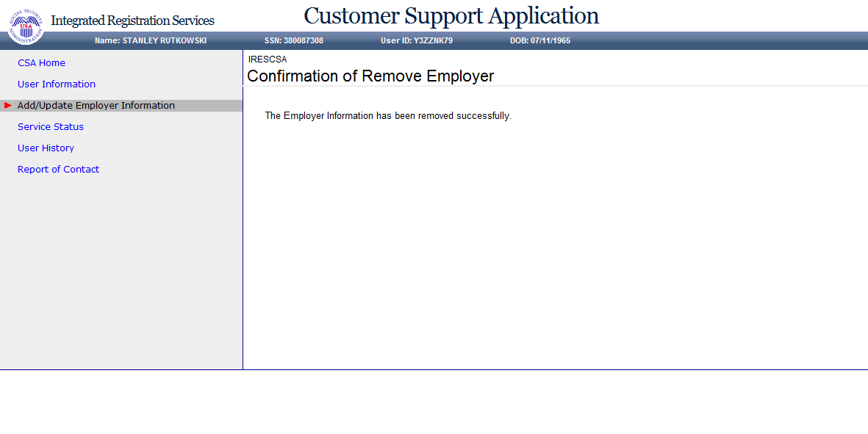Open Report of Contact link

58,169
